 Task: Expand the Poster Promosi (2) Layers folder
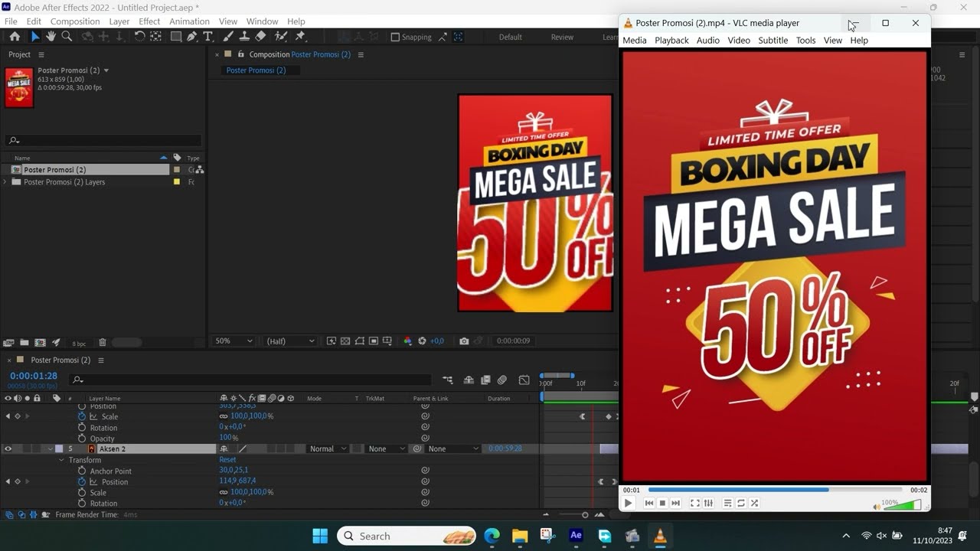pyautogui.click(x=5, y=182)
